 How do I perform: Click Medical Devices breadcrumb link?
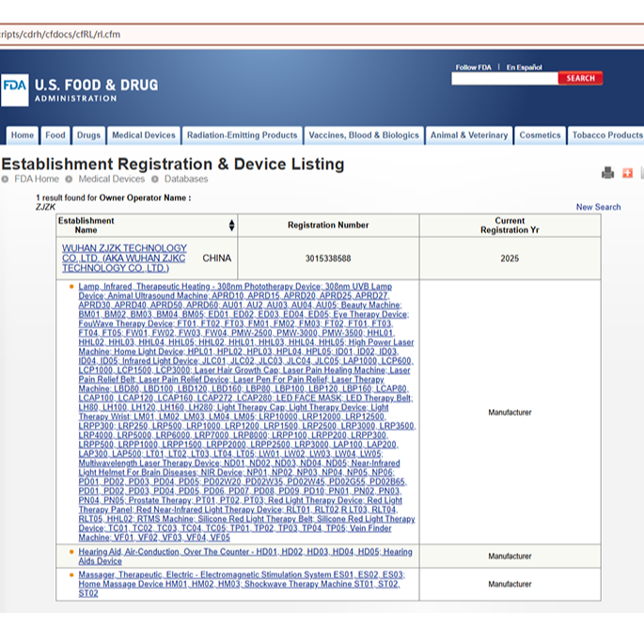(111, 179)
